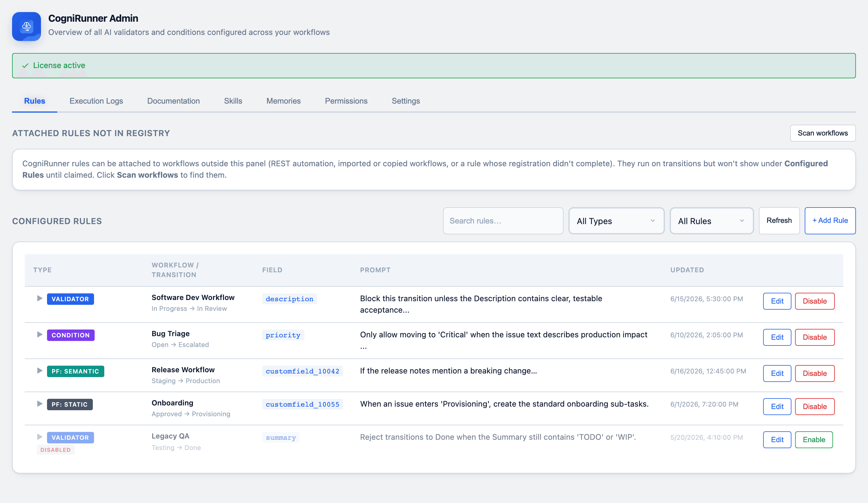Edit the Bug Triage rule
This screenshot has height=503, width=868.
777,337
